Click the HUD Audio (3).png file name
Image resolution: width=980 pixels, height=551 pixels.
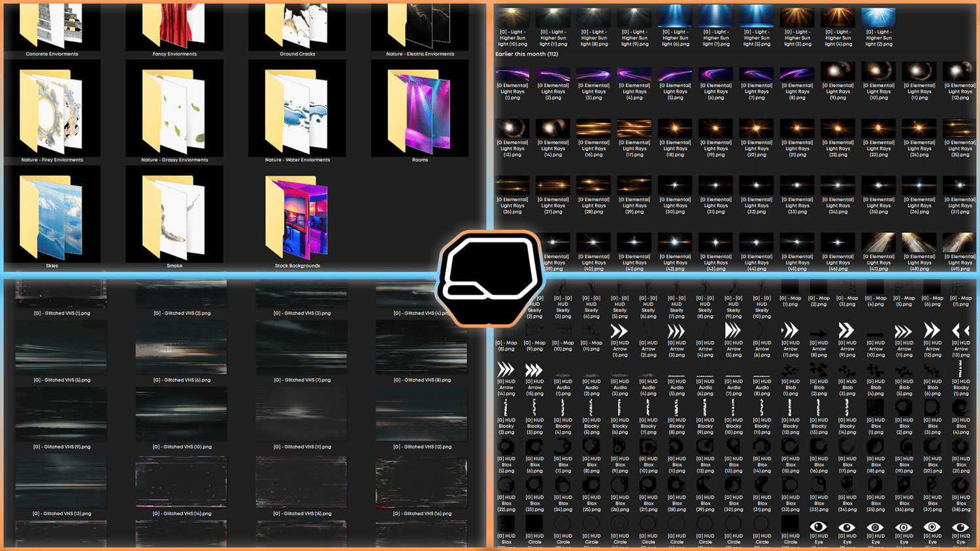pyautogui.click(x=619, y=388)
